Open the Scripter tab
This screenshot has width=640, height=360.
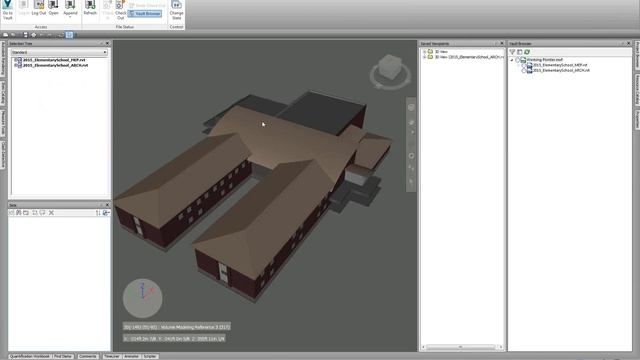point(150,356)
